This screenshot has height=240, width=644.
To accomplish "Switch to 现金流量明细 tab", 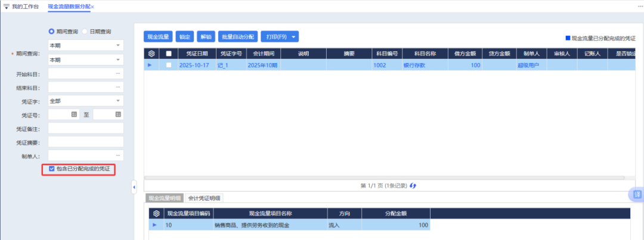I will [x=165, y=198].
